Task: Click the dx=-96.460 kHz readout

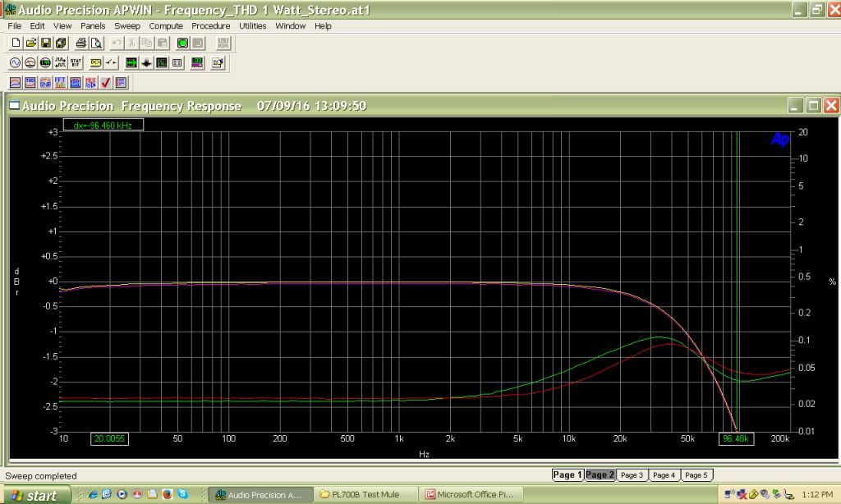Action: pos(103,125)
